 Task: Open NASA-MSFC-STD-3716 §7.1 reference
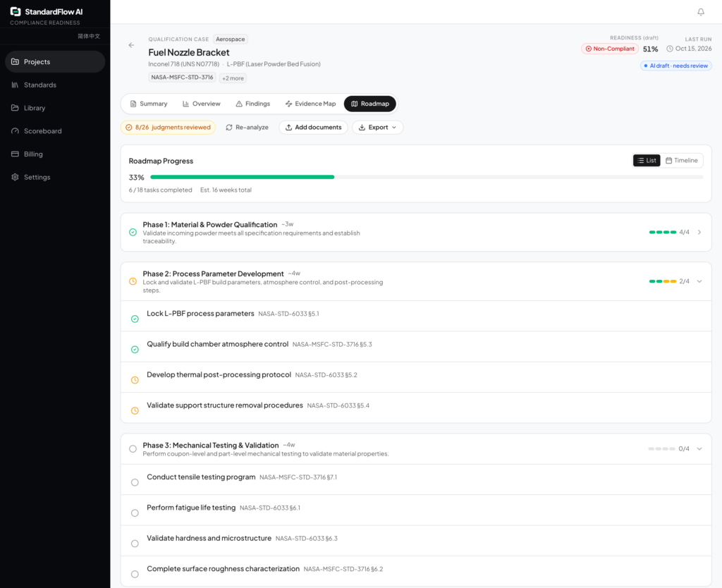[x=298, y=477]
